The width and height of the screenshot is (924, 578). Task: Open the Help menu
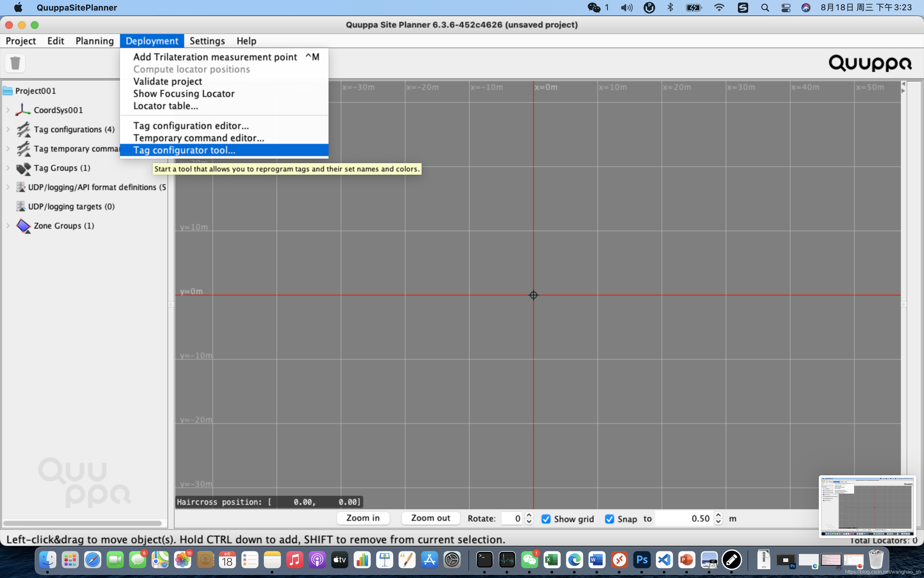(246, 41)
